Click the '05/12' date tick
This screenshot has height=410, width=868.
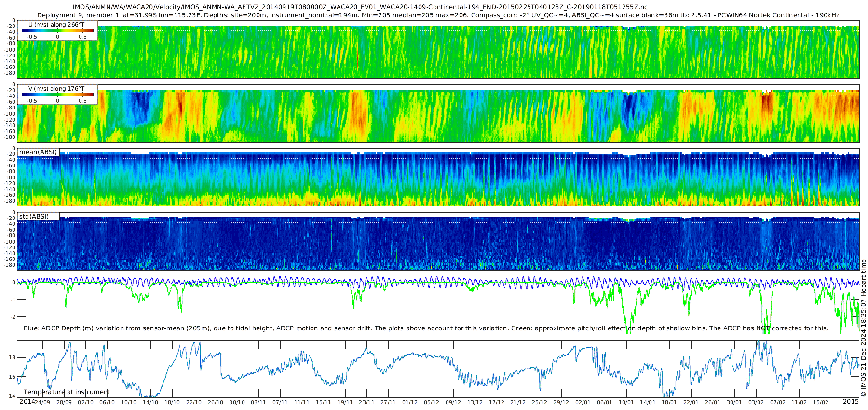pyautogui.click(x=432, y=402)
